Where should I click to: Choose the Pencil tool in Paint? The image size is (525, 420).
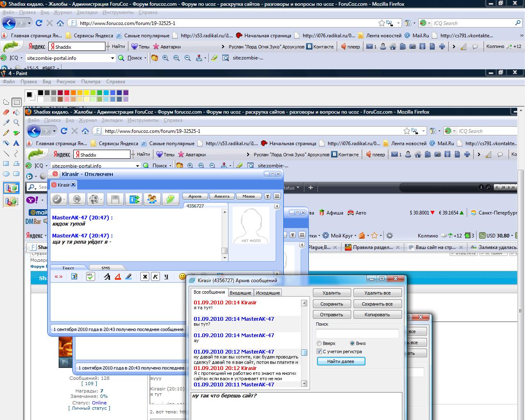[x=6, y=133]
